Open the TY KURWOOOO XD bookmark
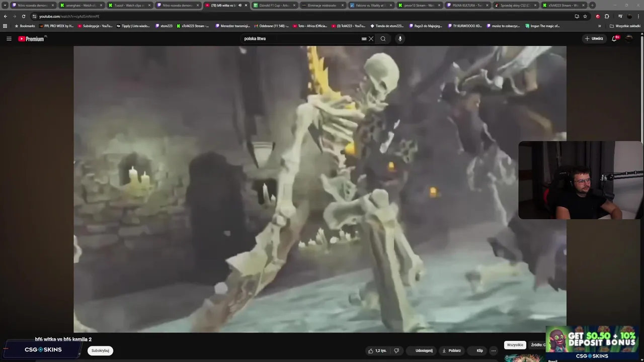 coord(465,26)
